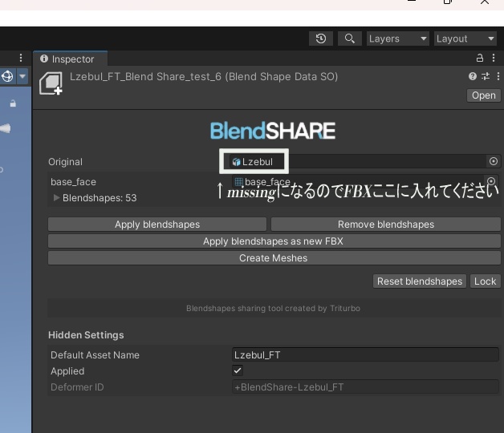Click Reset blendshapes button
The width and height of the screenshot is (504, 433).
click(x=420, y=281)
